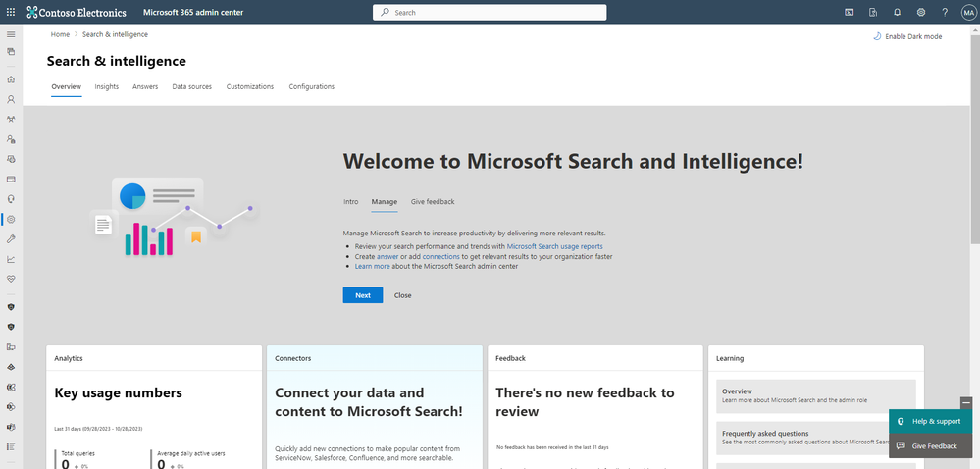Viewport: 980px width, 469px height.
Task: Select the Intro welcome tab
Action: click(x=351, y=202)
